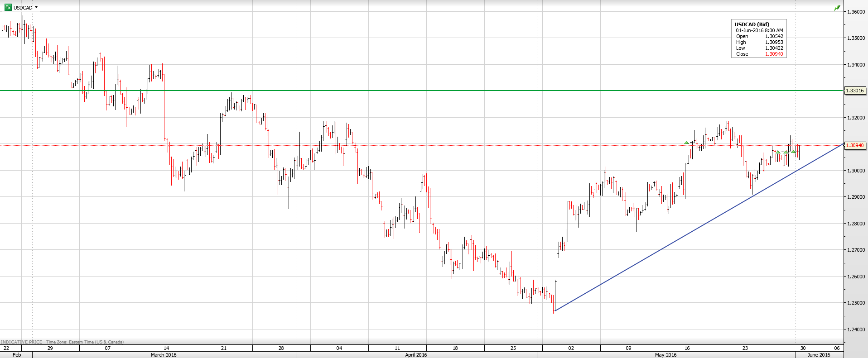Click the USDCAD (Bid) OHLC info box
This screenshot has height=358, width=868.
coord(759,38)
